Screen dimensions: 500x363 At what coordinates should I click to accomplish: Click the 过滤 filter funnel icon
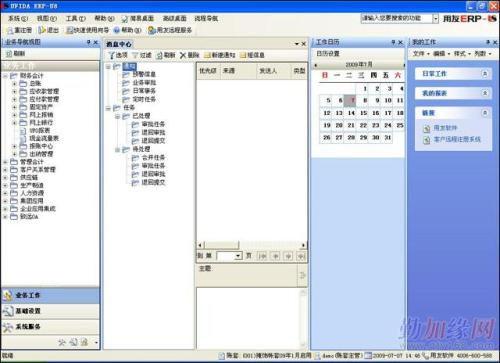(x=135, y=55)
